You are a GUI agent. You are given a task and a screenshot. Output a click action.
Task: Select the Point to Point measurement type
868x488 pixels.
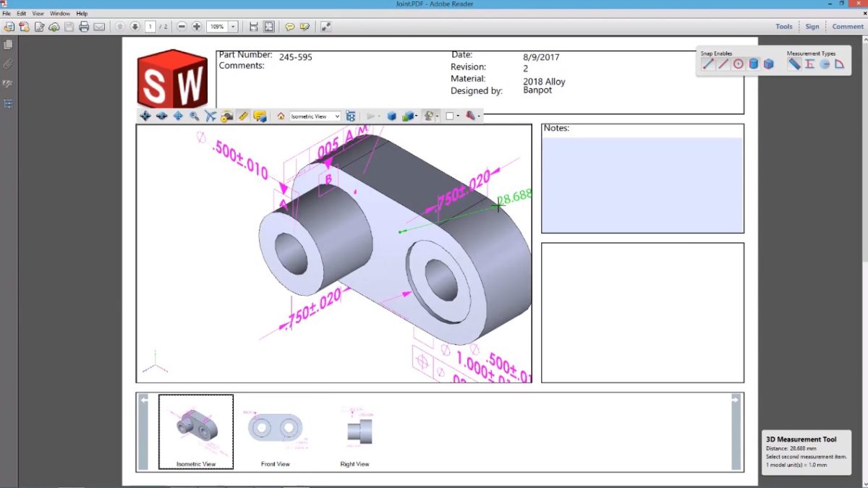794,64
